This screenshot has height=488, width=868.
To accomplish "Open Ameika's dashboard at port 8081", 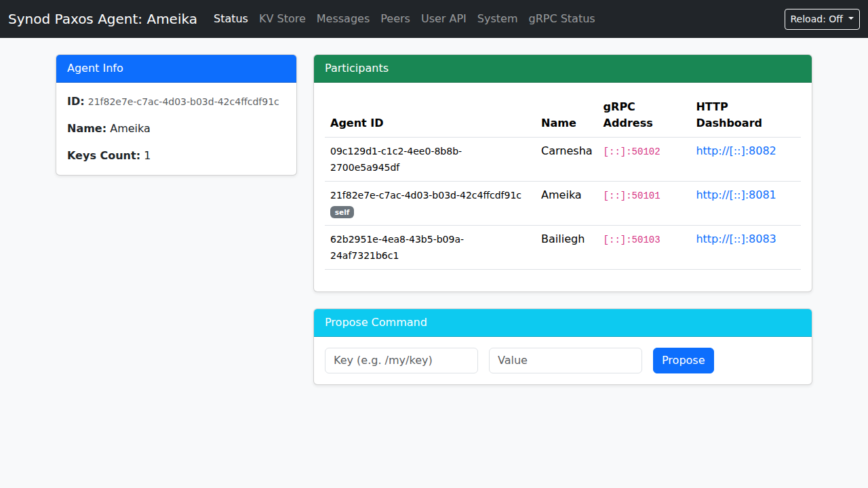I will pyautogui.click(x=736, y=195).
